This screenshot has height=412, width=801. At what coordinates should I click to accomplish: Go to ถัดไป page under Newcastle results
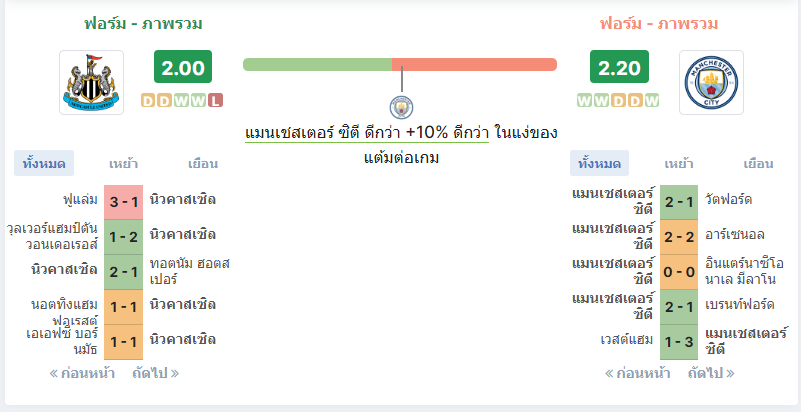[x=155, y=373]
